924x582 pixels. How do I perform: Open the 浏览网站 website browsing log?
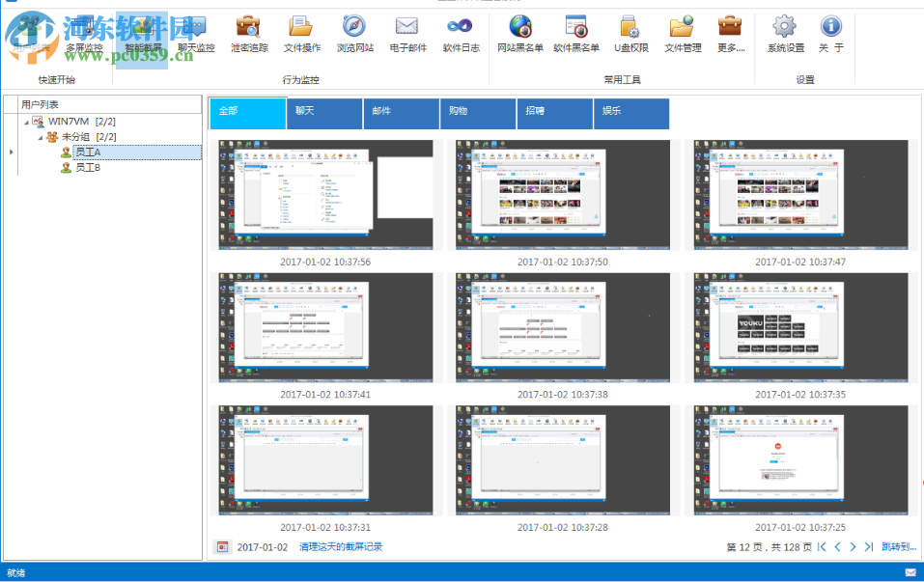[x=354, y=36]
